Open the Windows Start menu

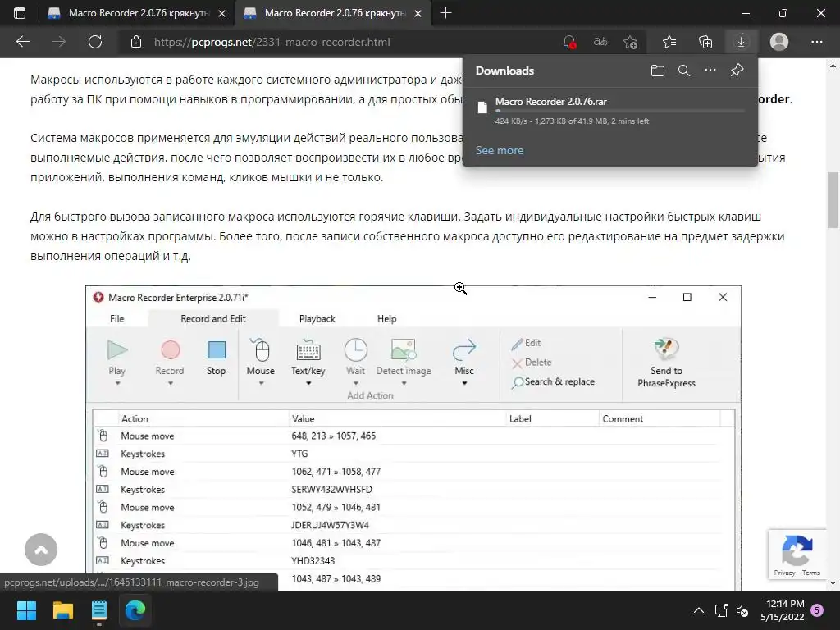(26, 610)
